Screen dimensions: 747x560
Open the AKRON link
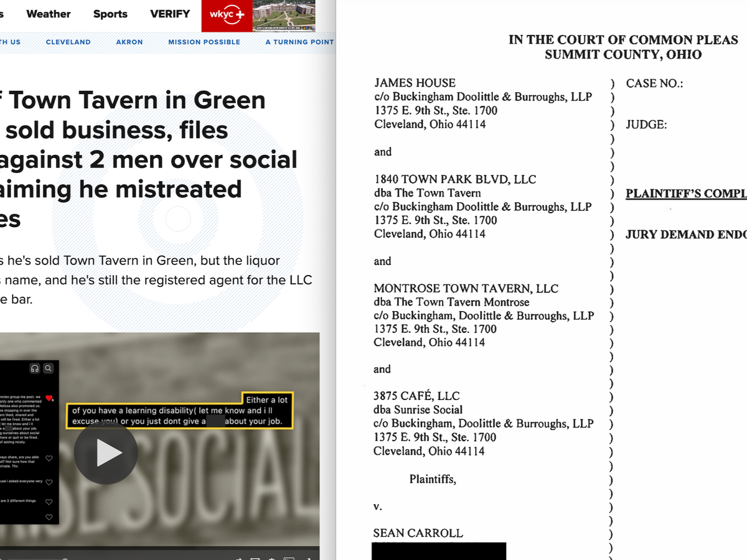point(129,42)
